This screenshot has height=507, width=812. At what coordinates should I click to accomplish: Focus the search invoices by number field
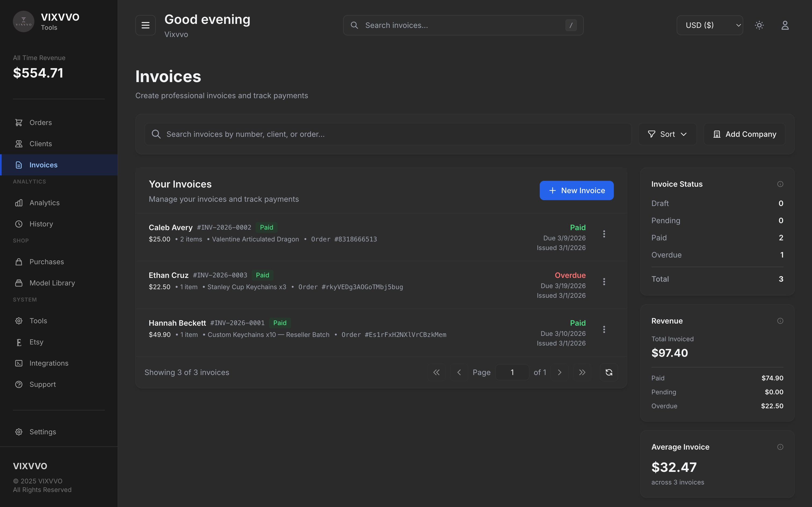pos(387,134)
